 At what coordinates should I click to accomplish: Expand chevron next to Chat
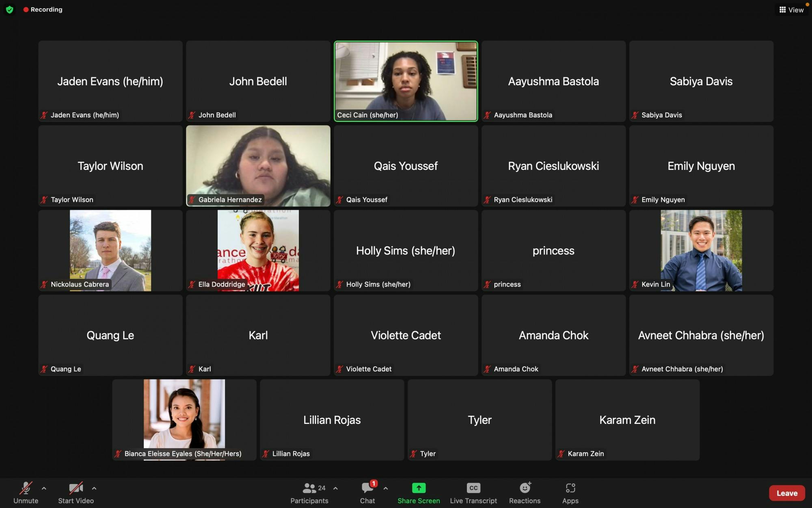pyautogui.click(x=385, y=488)
